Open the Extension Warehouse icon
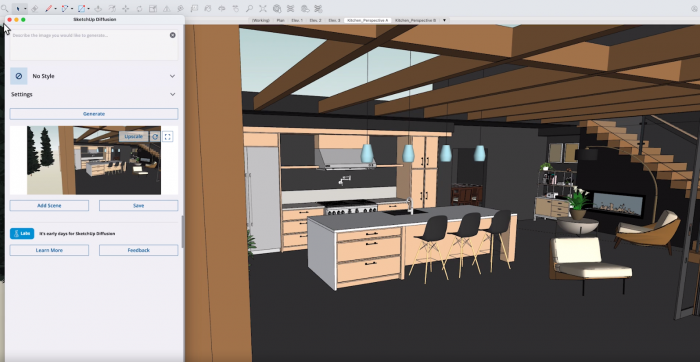This screenshot has width=700, height=362. click(291, 8)
